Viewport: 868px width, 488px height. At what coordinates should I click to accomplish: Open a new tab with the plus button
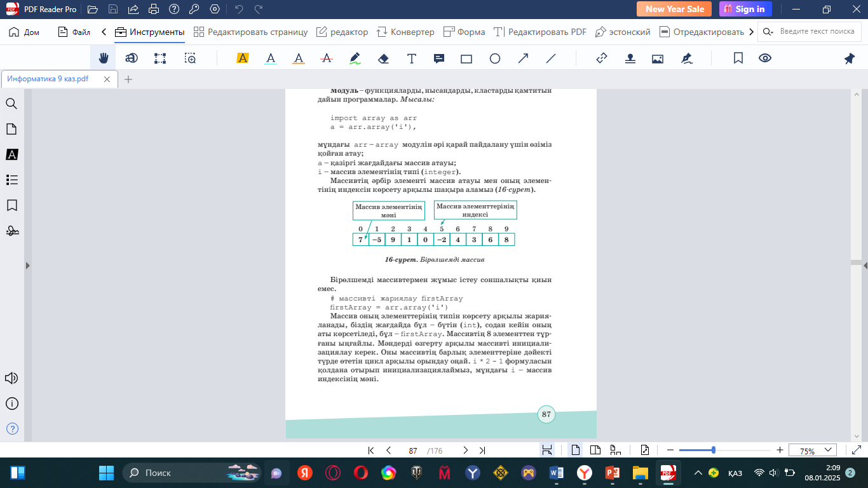click(128, 79)
